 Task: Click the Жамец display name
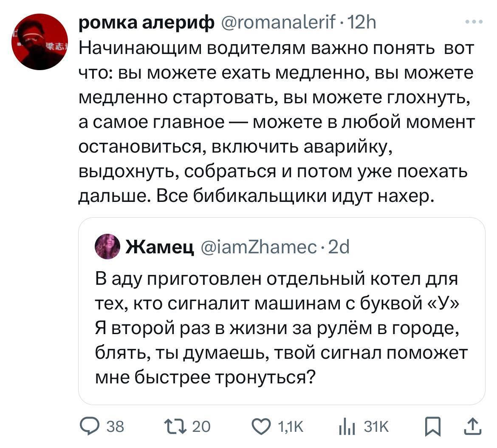coord(158,247)
